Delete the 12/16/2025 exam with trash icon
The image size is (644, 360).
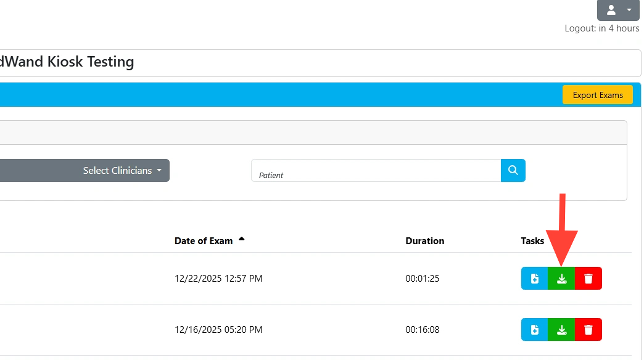coord(588,330)
